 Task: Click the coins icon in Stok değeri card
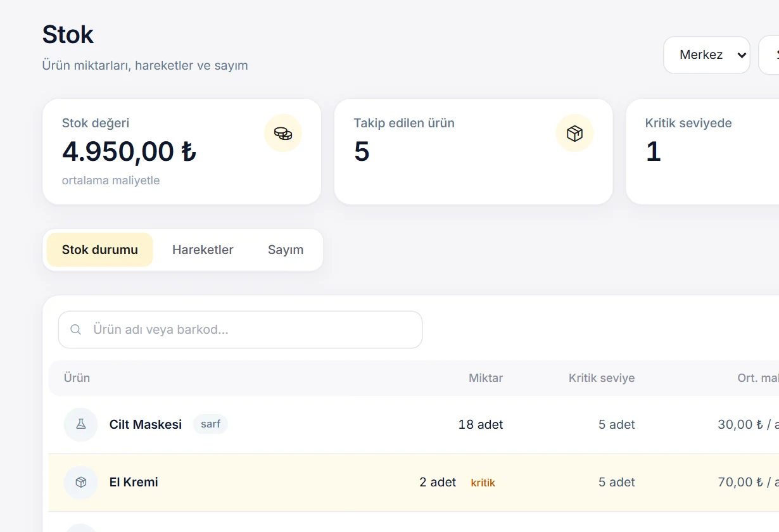tap(283, 134)
